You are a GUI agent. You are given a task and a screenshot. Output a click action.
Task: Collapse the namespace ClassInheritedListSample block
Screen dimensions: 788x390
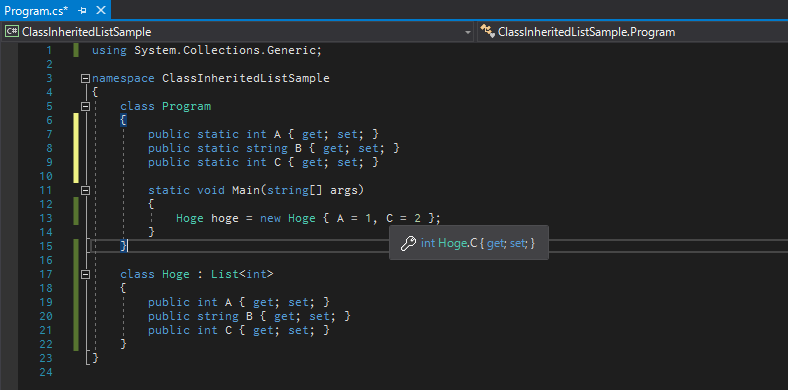[85, 78]
